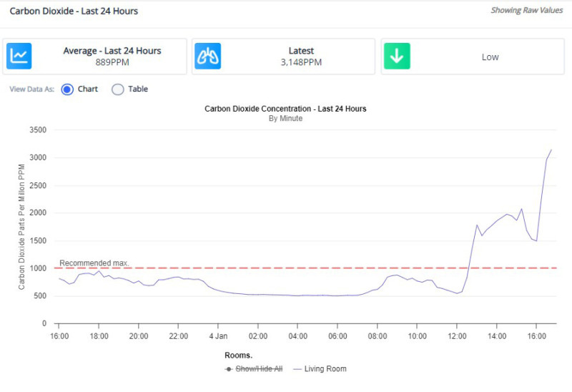This screenshot has width=572, height=392.
Task: Open the Latest 3,148PPM card
Action: [x=283, y=57]
